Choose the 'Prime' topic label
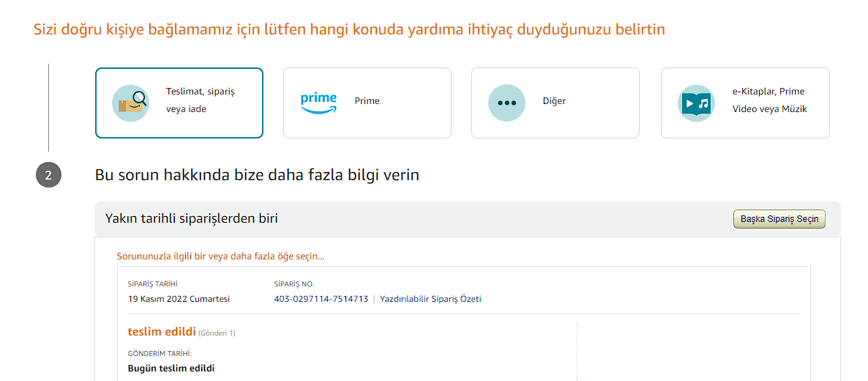Screen dimensions: 868x381 tap(367, 101)
